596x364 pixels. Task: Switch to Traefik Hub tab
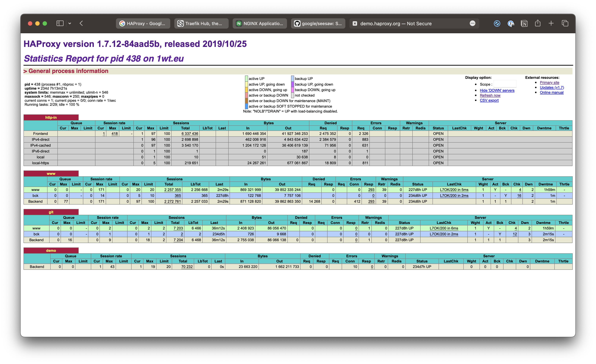(201, 23)
